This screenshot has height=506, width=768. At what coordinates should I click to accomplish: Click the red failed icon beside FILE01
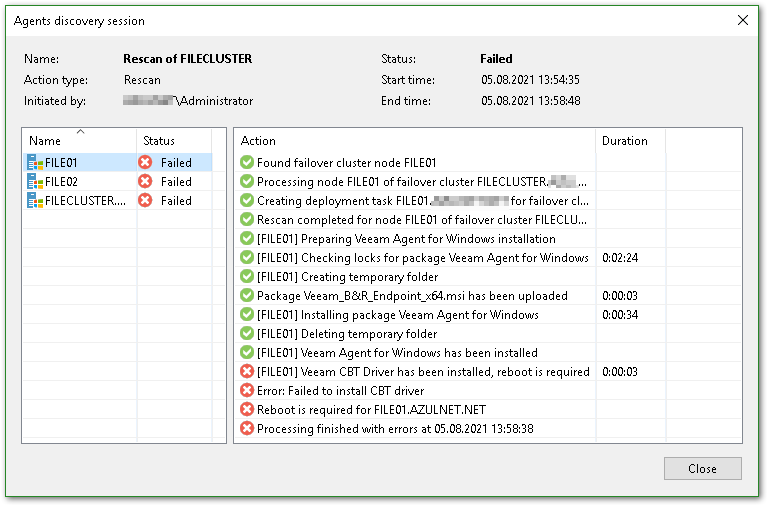click(146, 163)
